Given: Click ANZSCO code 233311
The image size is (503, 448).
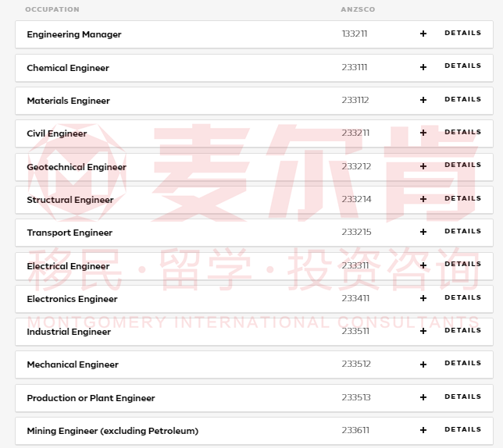Looking at the screenshot, I should (355, 265).
